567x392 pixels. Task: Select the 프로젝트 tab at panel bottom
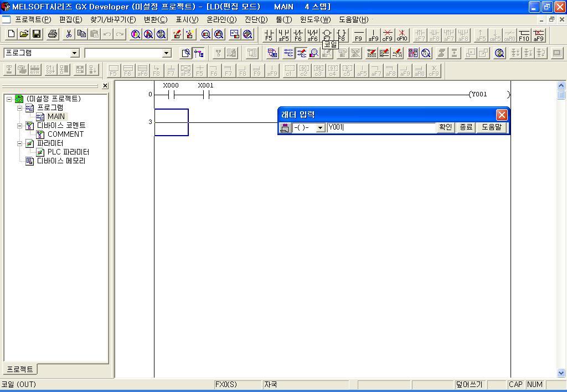pos(20,369)
